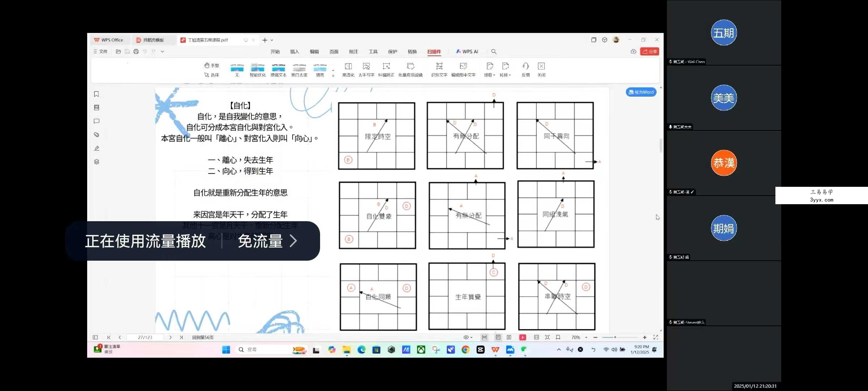This screenshot has height=391, width=868.
Task: Toggle single page view mode
Action: pyautogui.click(x=498, y=337)
